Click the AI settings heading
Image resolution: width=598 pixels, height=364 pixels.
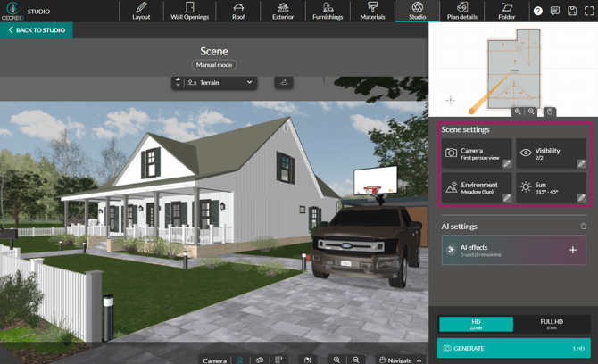pyautogui.click(x=459, y=227)
